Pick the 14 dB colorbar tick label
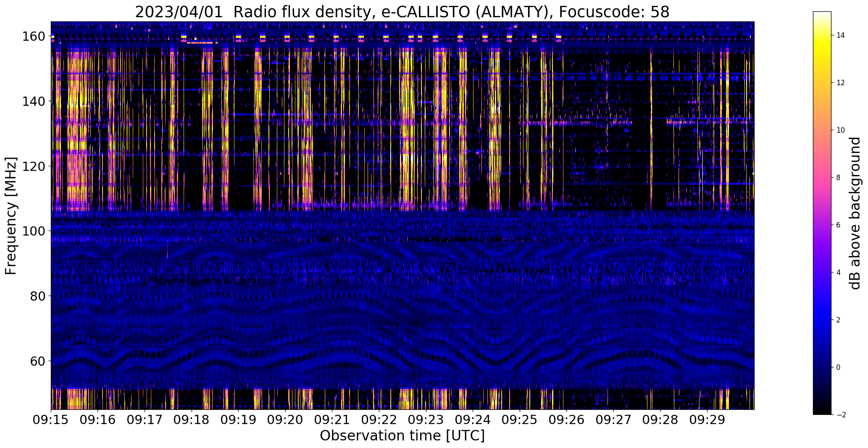Image resolution: width=868 pixels, height=448 pixels. (841, 35)
